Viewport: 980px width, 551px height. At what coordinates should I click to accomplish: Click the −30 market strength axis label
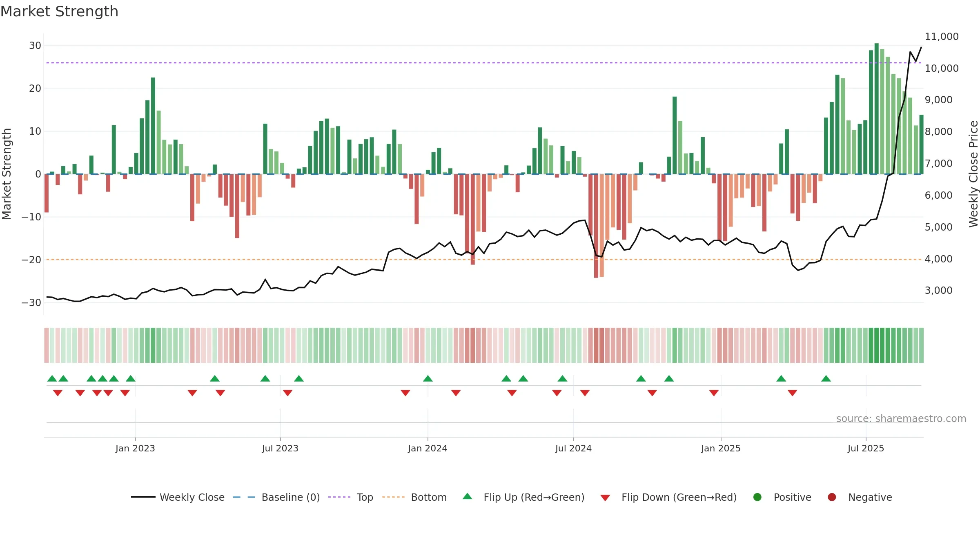[31, 303]
